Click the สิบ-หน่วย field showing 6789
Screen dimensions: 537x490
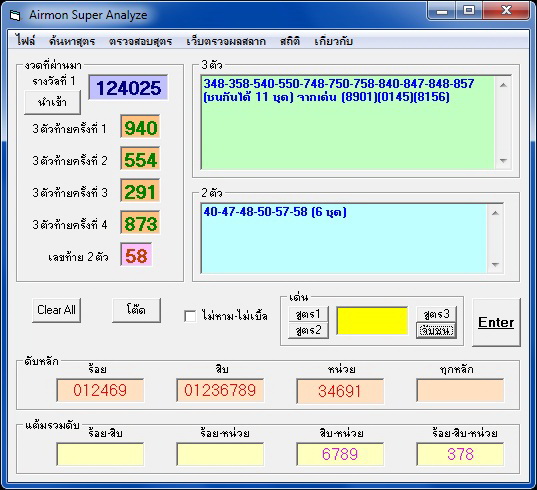(x=340, y=454)
